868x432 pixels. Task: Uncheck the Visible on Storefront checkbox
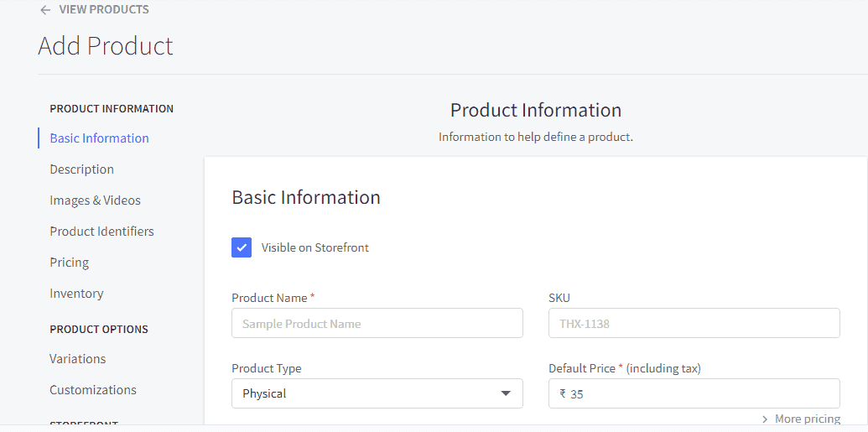tap(242, 247)
